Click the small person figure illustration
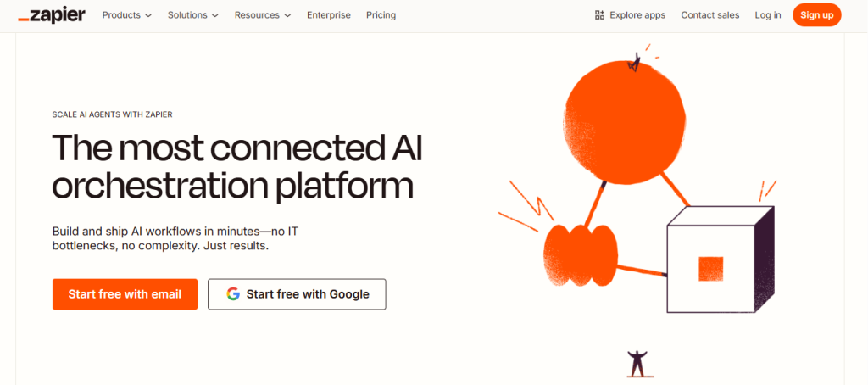868x385 pixels. pyautogui.click(x=636, y=363)
